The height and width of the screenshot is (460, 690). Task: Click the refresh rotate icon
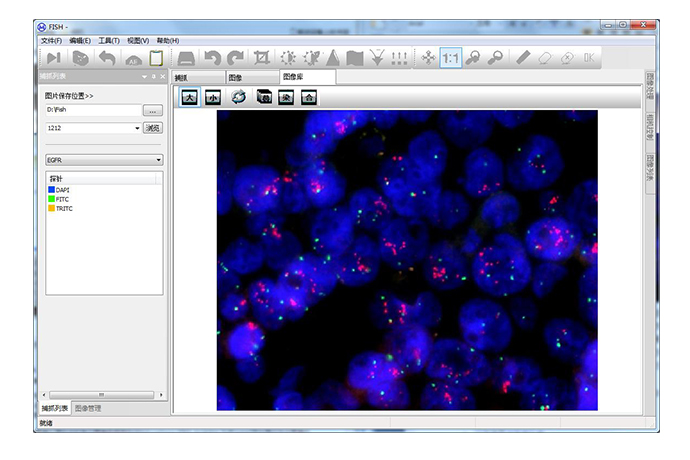tap(239, 97)
